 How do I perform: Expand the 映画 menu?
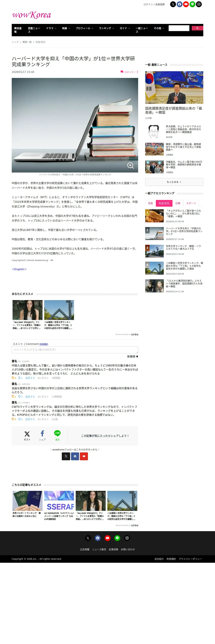coord(66,28)
